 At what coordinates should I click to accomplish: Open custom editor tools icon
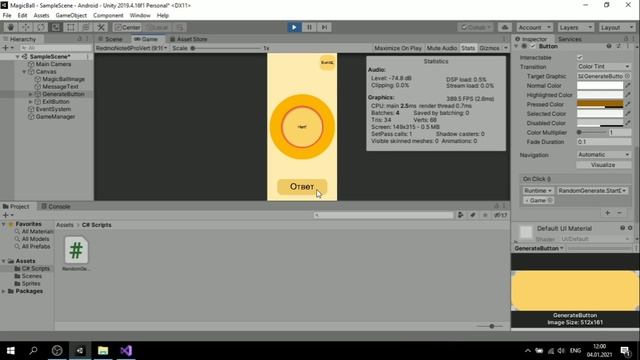tap(101, 27)
